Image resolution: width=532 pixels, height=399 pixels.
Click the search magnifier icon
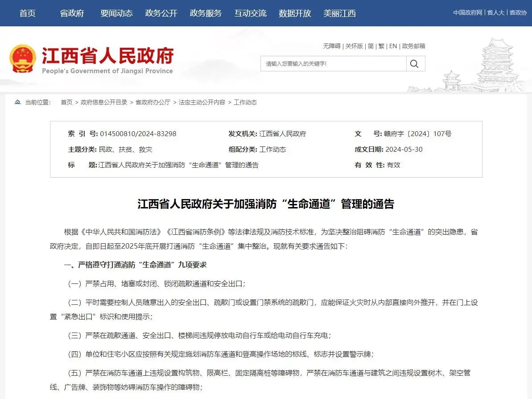[x=415, y=63]
